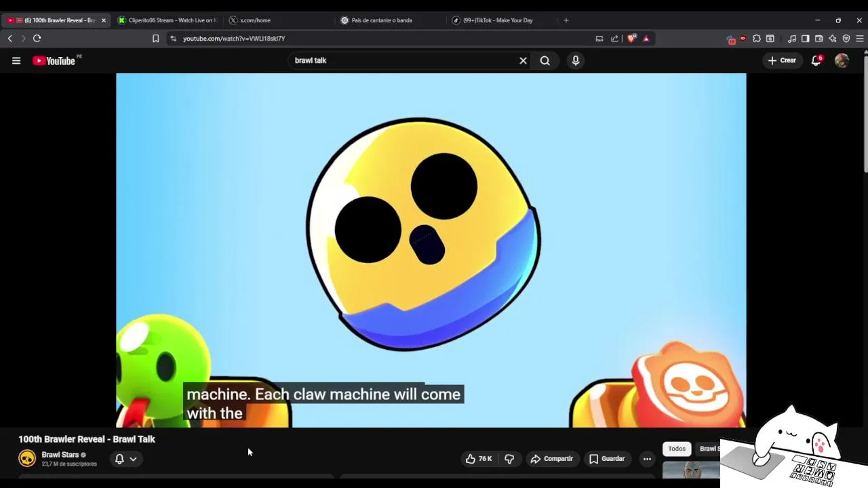Screen dimensions: 868x488
Task: Click the cast/install screen icon in address bar
Action: [x=599, y=39]
